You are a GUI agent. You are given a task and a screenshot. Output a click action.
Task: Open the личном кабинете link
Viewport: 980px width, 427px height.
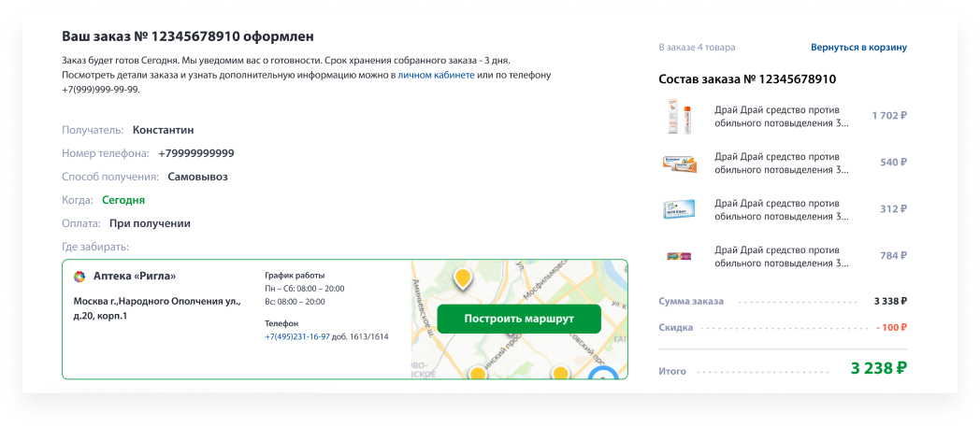437,76
